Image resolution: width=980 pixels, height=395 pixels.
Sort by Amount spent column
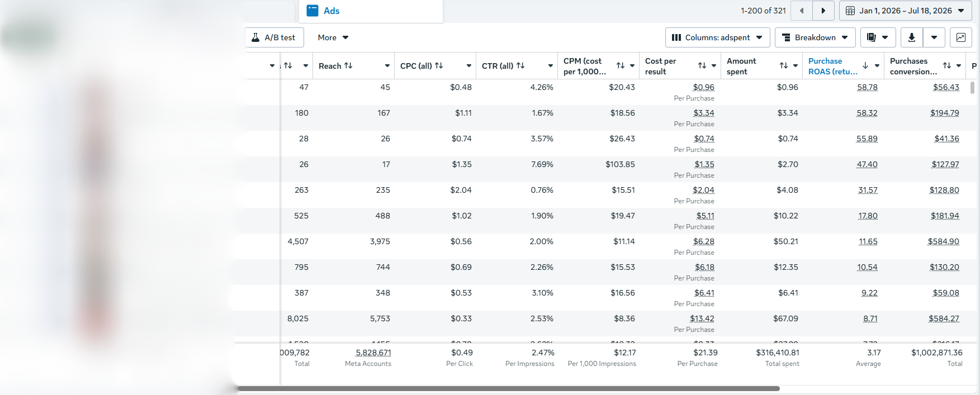pos(784,65)
